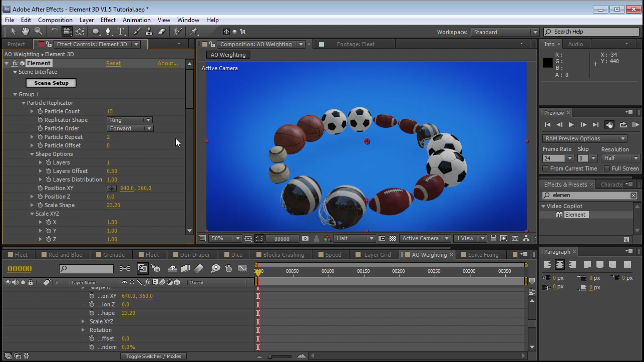Select the Horizontal Type tool
Screen dimensions: 644x362
(121, 32)
